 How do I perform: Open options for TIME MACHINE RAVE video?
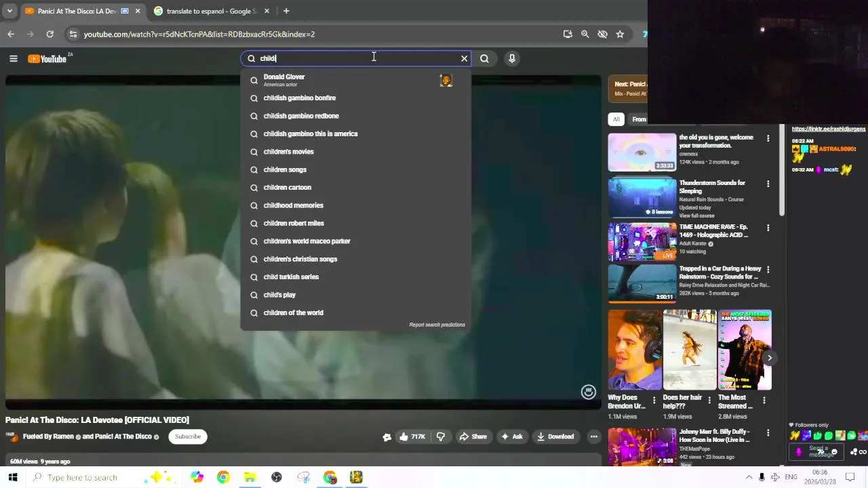pos(768,228)
